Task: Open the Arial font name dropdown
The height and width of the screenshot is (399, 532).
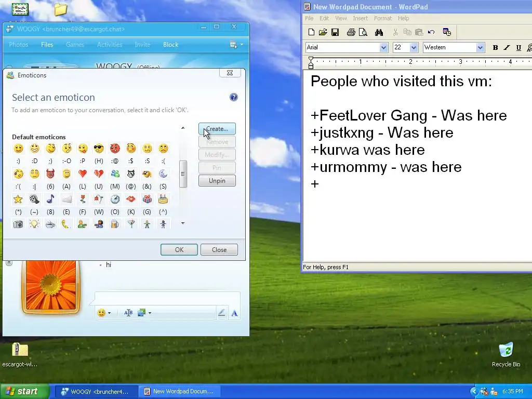Action: pyautogui.click(x=384, y=47)
